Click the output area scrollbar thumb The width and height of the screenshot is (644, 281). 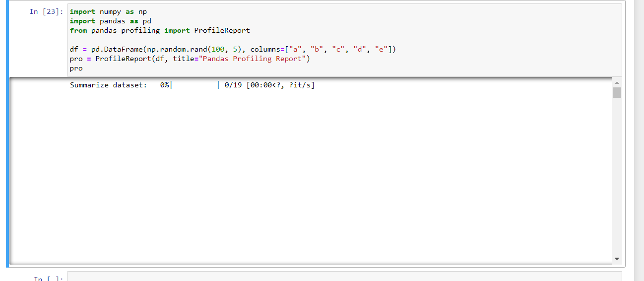[x=617, y=93]
